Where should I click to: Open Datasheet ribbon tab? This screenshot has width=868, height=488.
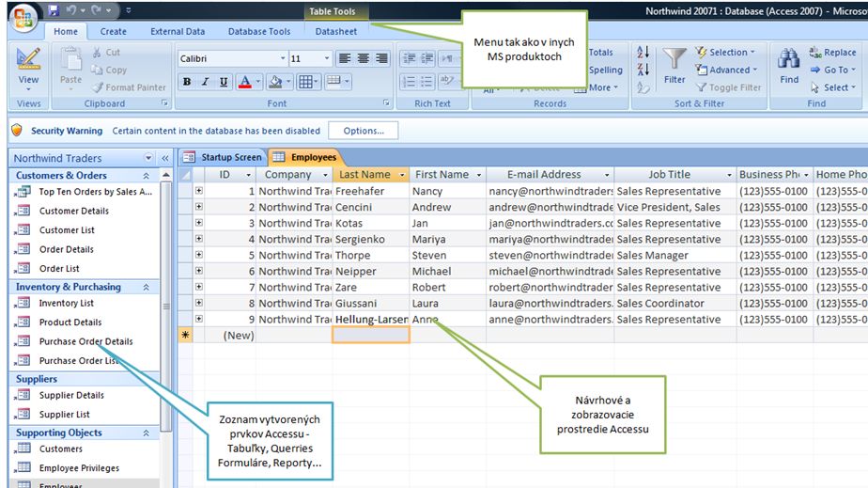click(x=336, y=32)
